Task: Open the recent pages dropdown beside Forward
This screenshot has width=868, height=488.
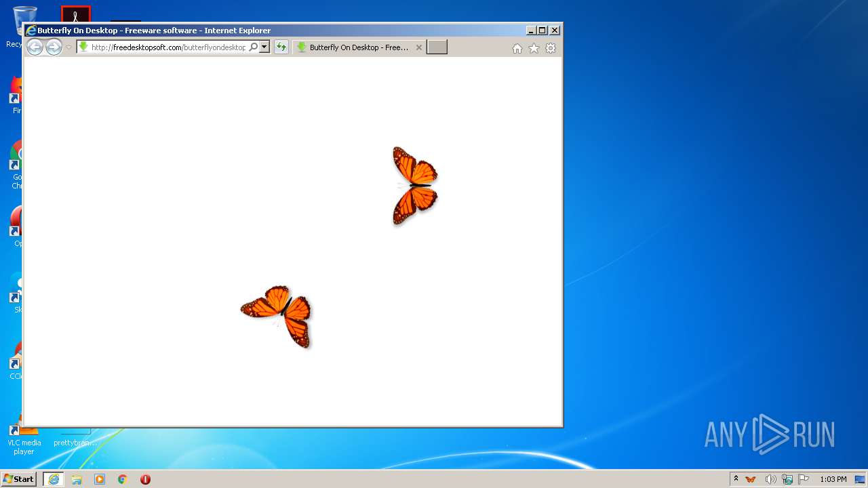Action: [68, 47]
